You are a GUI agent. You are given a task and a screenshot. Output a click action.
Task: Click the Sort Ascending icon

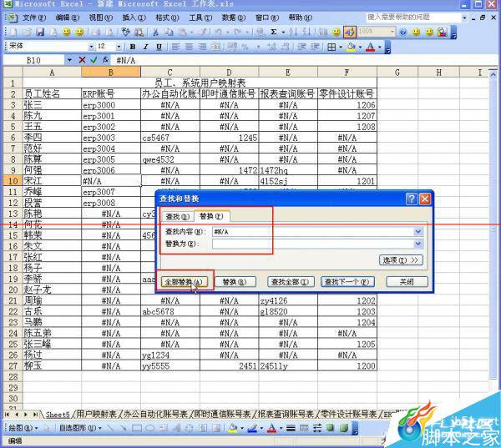click(293, 32)
